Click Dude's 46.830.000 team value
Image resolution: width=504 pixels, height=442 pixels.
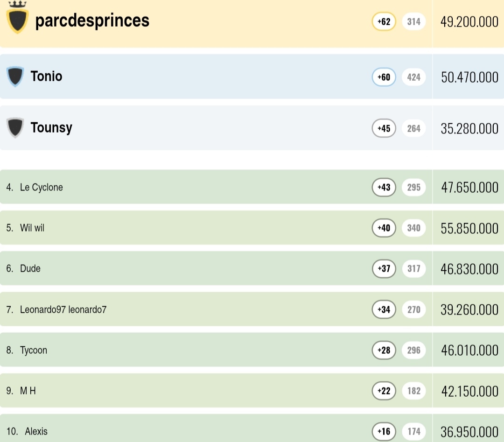[469, 269]
